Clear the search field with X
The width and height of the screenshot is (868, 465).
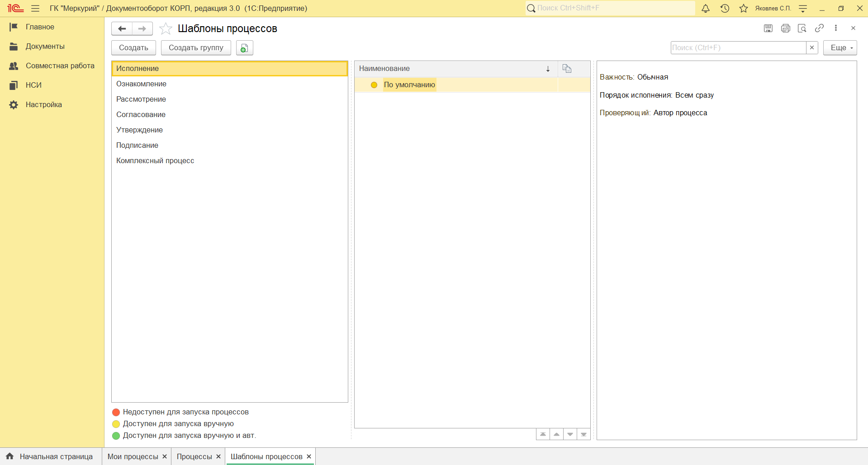(812, 47)
